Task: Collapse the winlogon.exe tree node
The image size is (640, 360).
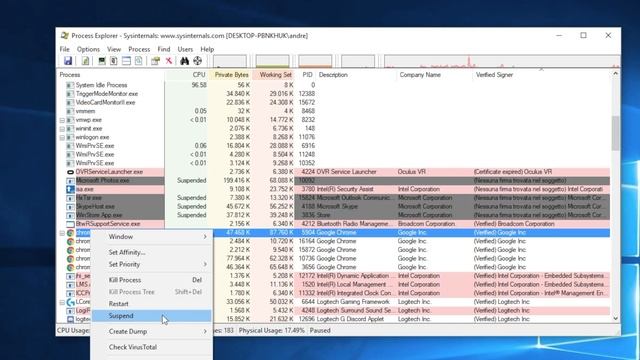Action: click(x=62, y=138)
